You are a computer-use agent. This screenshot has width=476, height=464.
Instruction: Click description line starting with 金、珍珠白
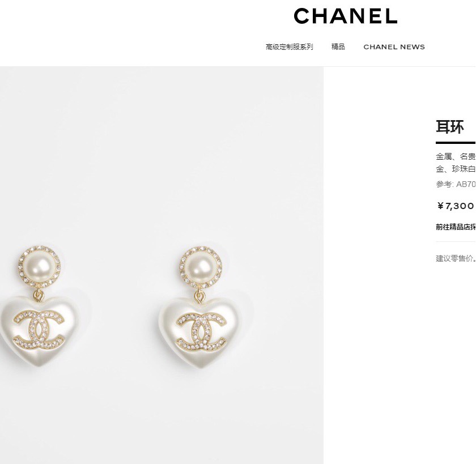pyautogui.click(x=456, y=169)
